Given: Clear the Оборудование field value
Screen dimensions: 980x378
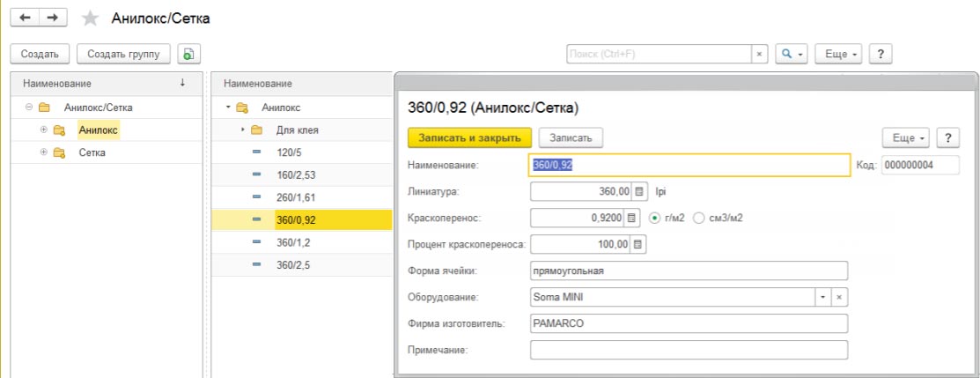Looking at the screenshot, I should pyautogui.click(x=839, y=298).
